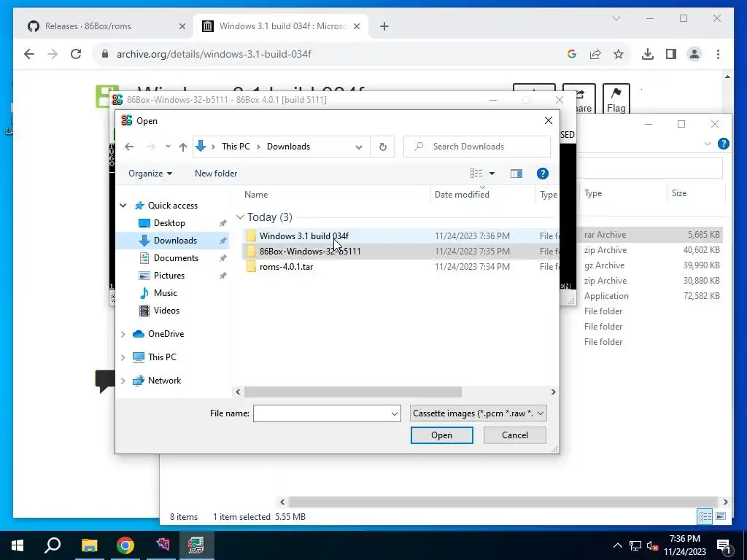Open muted volume tray icon

point(653,545)
